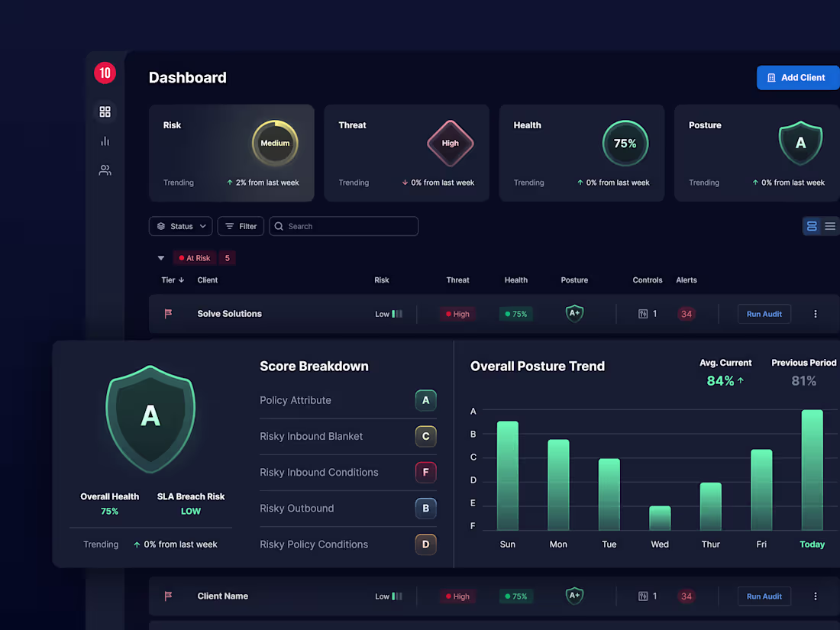Viewport: 840px width, 630px height.
Task: Run Audit for Solve Solutions
Action: pos(764,314)
